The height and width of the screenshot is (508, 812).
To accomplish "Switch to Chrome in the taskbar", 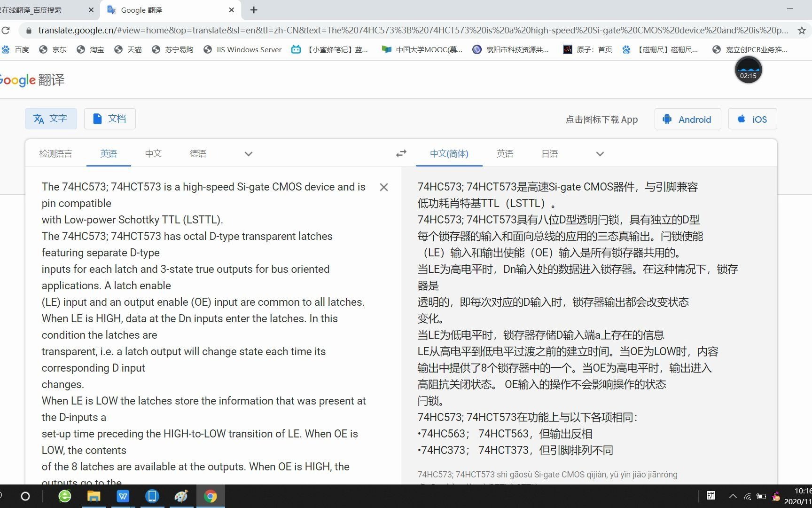I will (210, 496).
